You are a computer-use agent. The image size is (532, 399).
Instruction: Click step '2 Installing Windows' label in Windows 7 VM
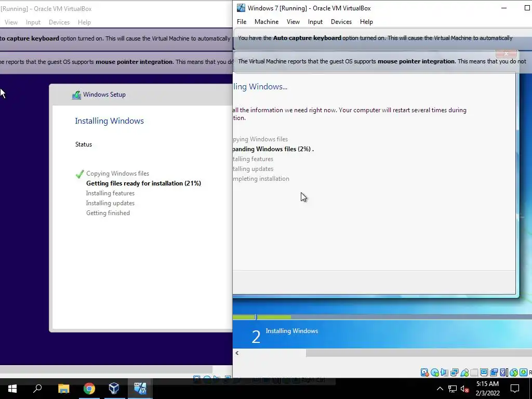(285, 335)
